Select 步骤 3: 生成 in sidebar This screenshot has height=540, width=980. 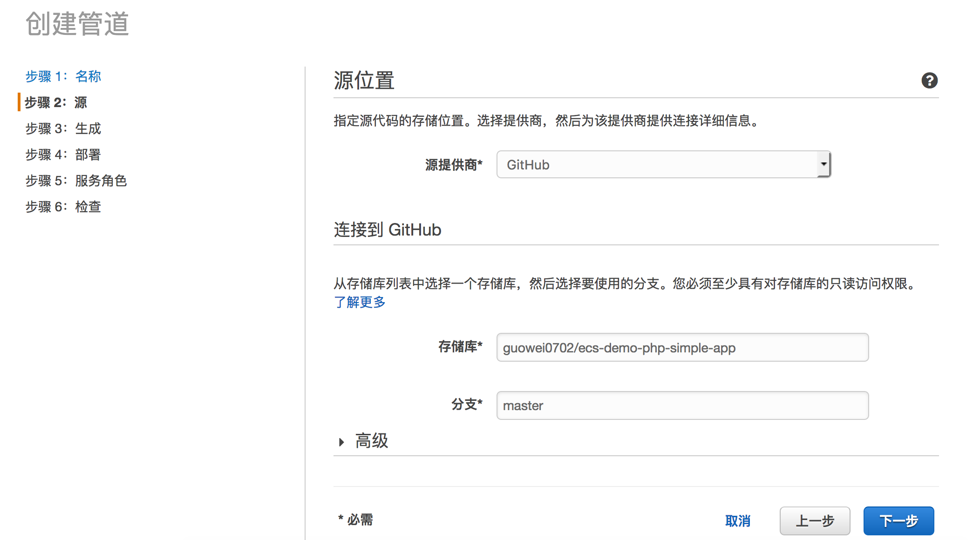click(63, 128)
